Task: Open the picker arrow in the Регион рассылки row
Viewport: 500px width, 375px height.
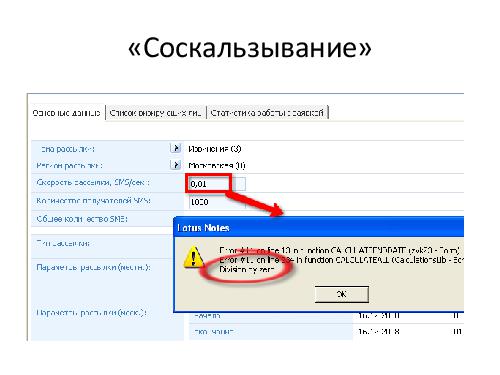Action: [x=175, y=165]
